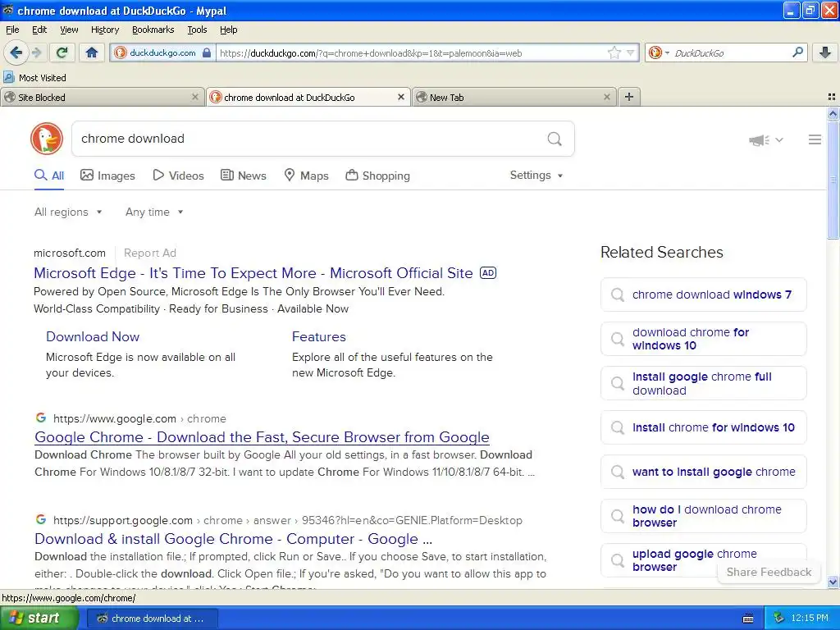
Task: Open the View menu
Action: tap(69, 30)
